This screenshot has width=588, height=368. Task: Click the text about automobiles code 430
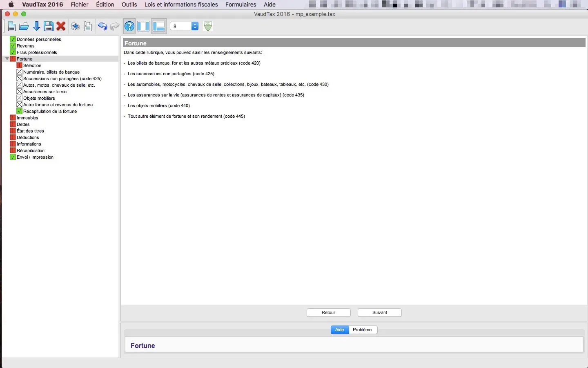228,84
